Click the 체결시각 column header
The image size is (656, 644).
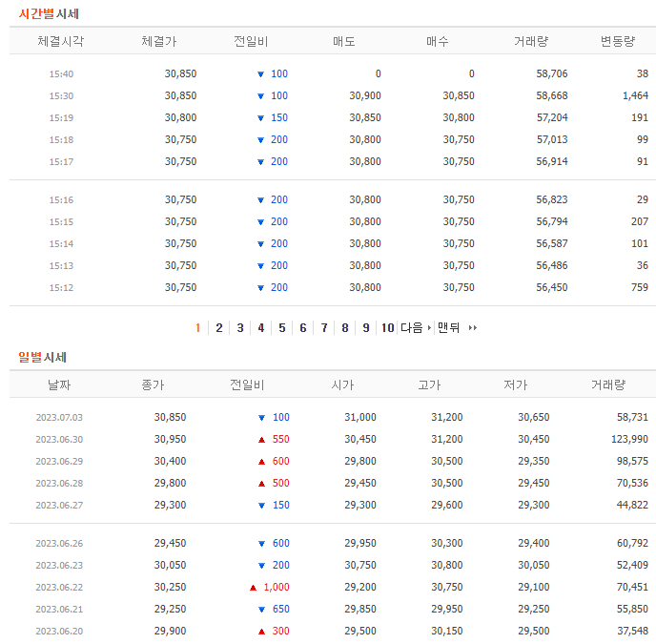(61, 41)
